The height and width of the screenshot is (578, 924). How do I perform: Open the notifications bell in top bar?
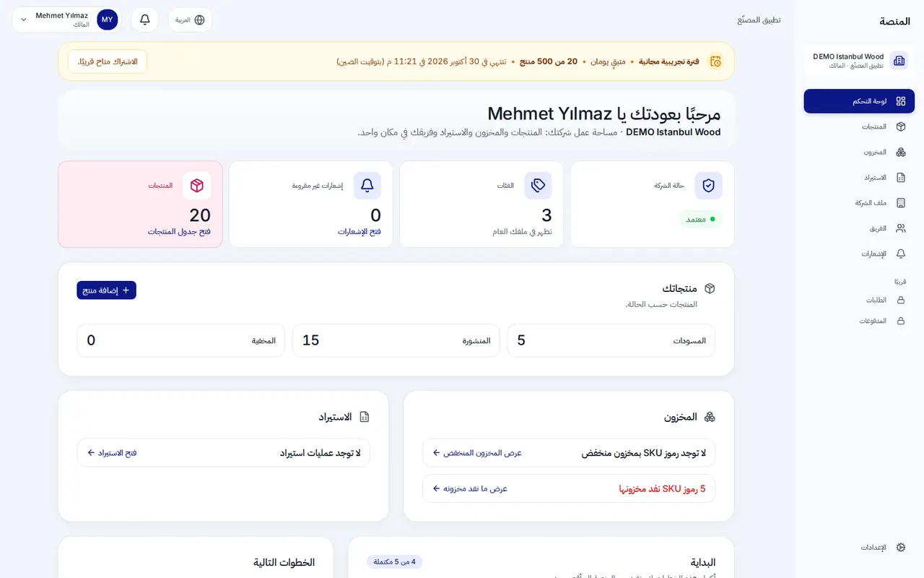point(145,20)
